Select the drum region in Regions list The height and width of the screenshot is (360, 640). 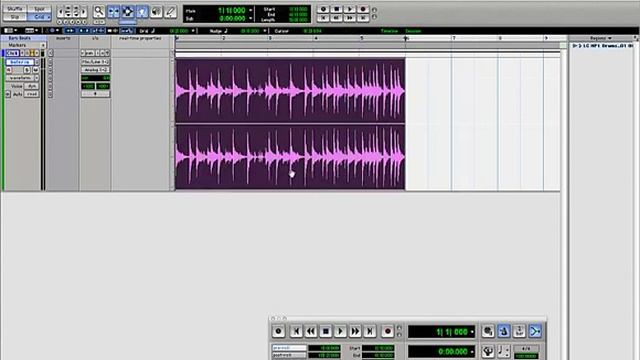602,46
